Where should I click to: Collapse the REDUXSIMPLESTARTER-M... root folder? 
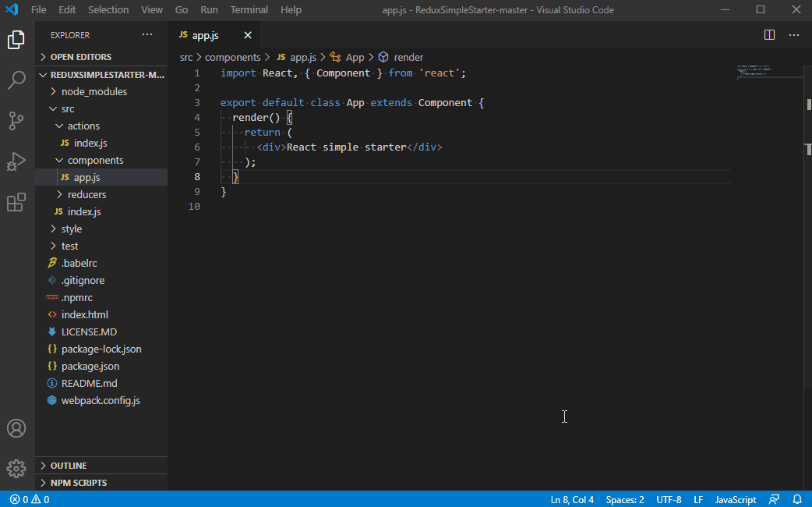tap(101, 75)
